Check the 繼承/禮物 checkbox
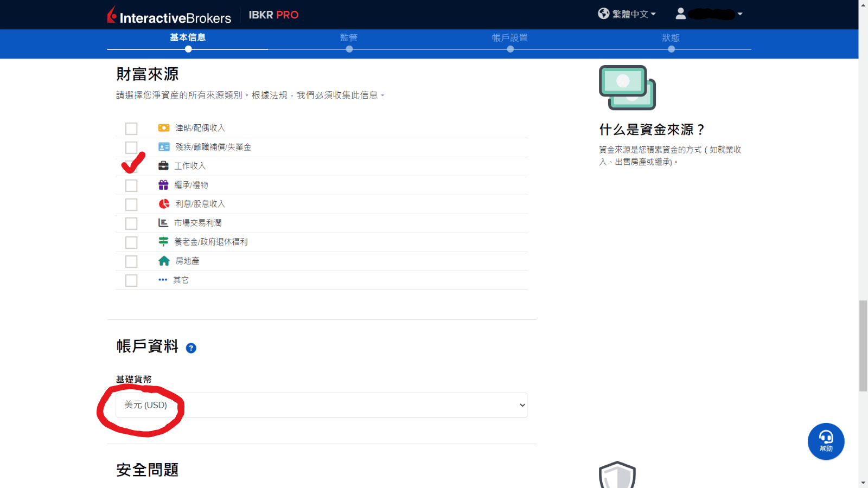 click(x=131, y=185)
